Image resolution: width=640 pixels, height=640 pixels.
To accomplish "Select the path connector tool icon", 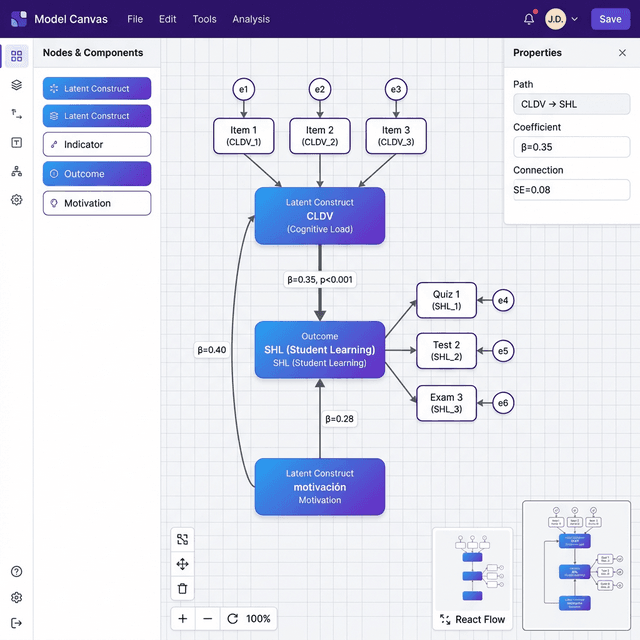I will (x=16, y=114).
